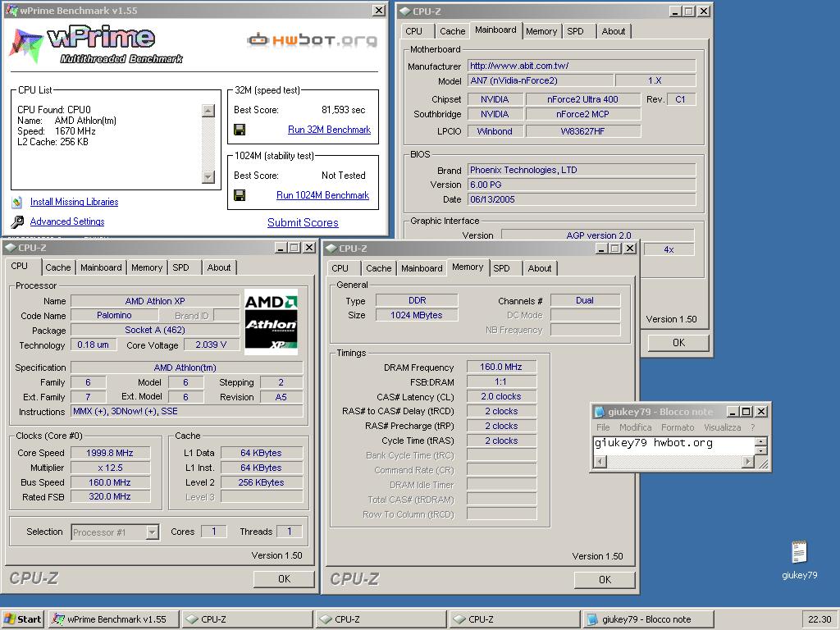This screenshot has width=840, height=630.
Task: Click the DRAM Frequency 160.0 MHz value
Action: tap(501, 367)
